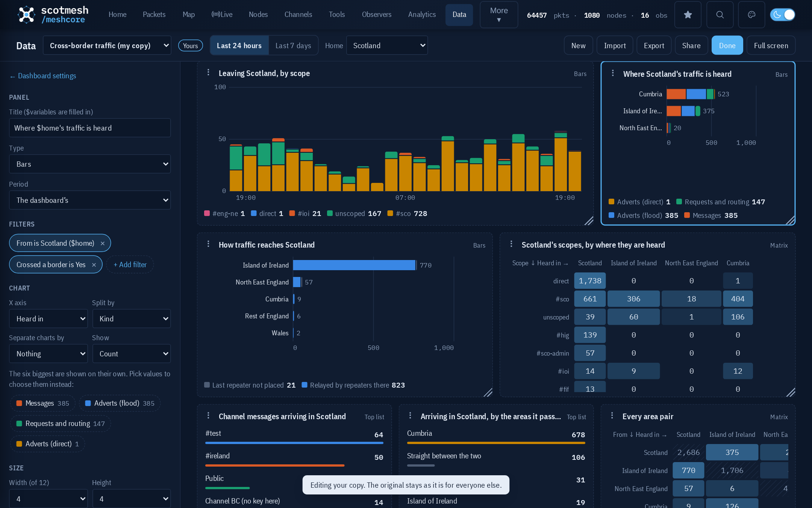This screenshot has width=812, height=508.
Task: Click the Done button
Action: (x=727, y=46)
